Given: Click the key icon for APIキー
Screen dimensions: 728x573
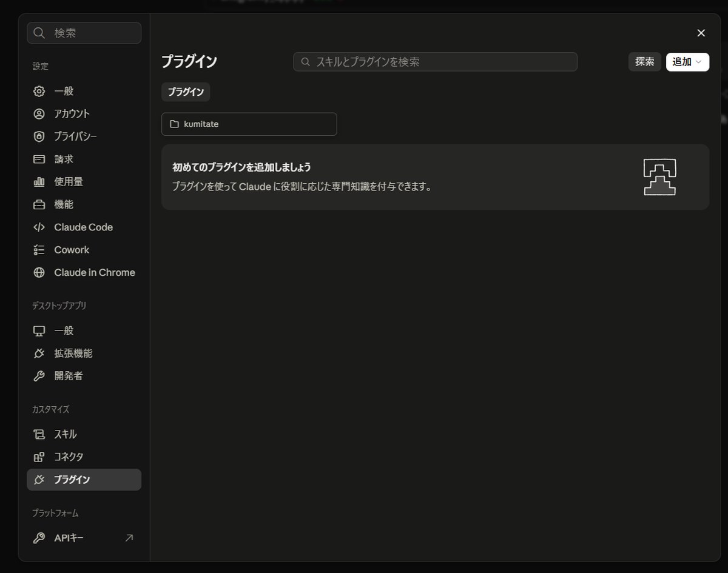Looking at the screenshot, I should click(39, 538).
